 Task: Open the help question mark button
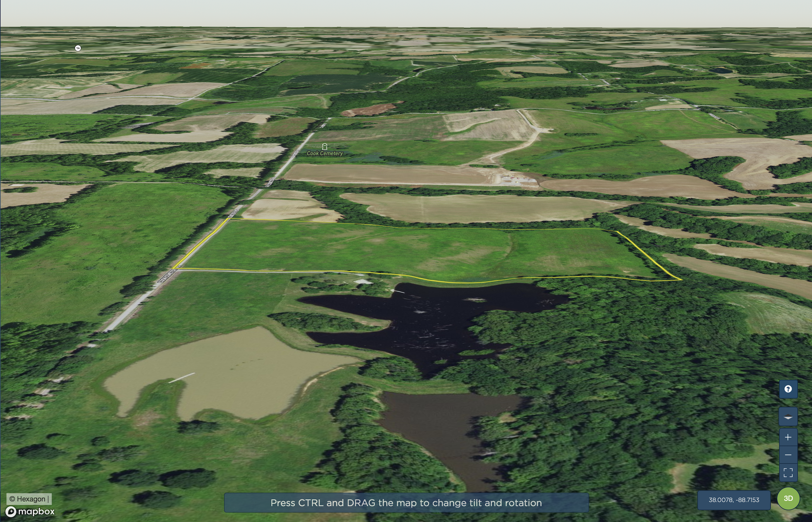788,389
